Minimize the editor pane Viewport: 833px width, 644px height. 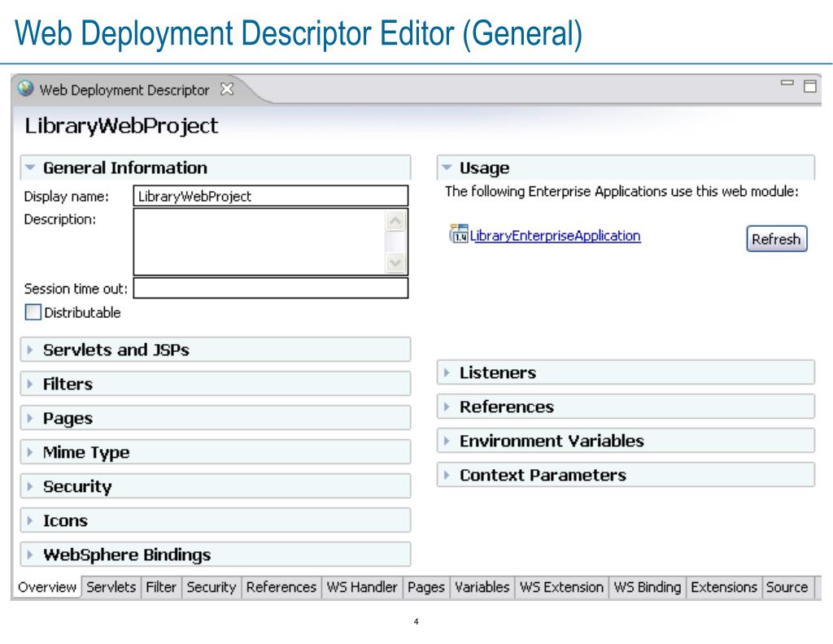(x=787, y=84)
